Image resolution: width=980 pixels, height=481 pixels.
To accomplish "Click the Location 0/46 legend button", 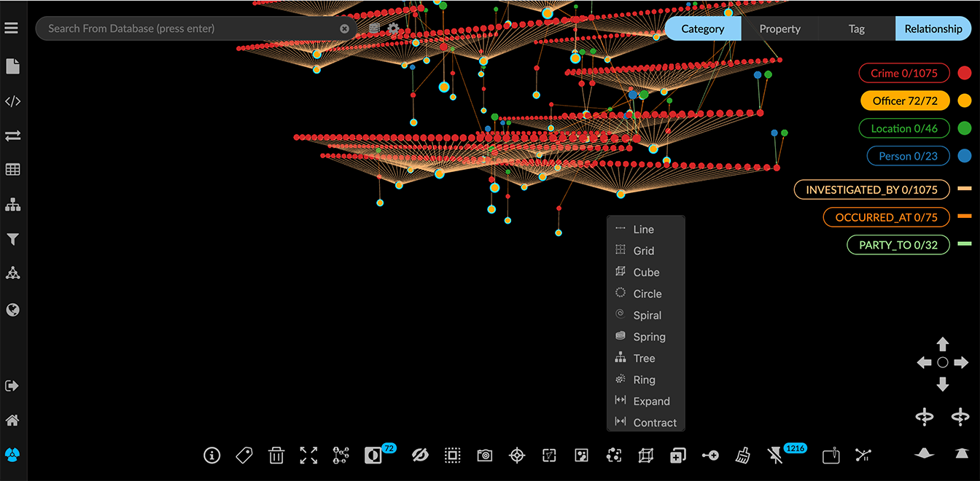I will coord(904,128).
